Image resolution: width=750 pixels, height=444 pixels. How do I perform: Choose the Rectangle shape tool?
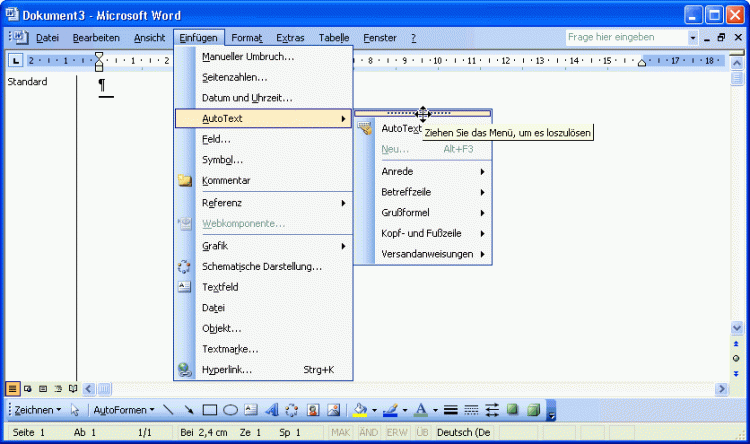pos(210,410)
